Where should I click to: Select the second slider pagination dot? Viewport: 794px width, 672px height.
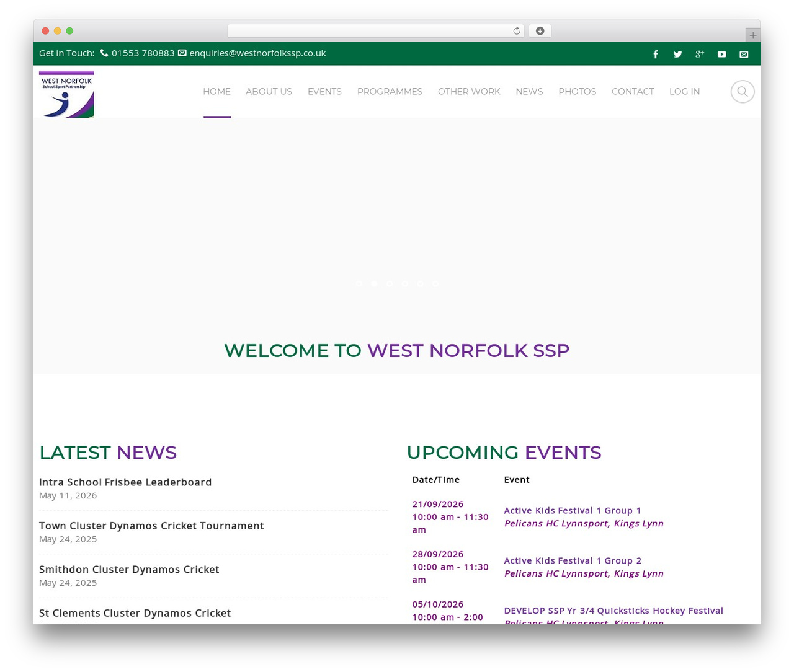click(374, 284)
